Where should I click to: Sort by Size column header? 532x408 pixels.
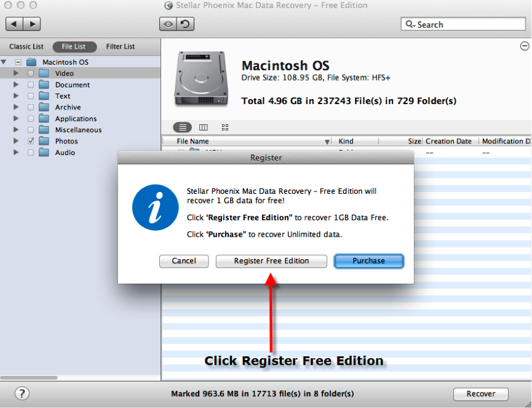click(x=400, y=141)
